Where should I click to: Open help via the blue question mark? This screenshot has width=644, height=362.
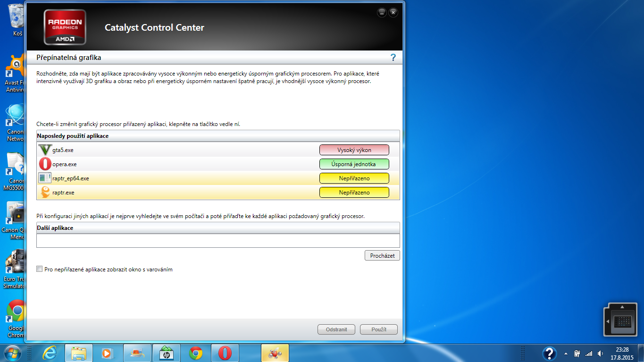(393, 58)
